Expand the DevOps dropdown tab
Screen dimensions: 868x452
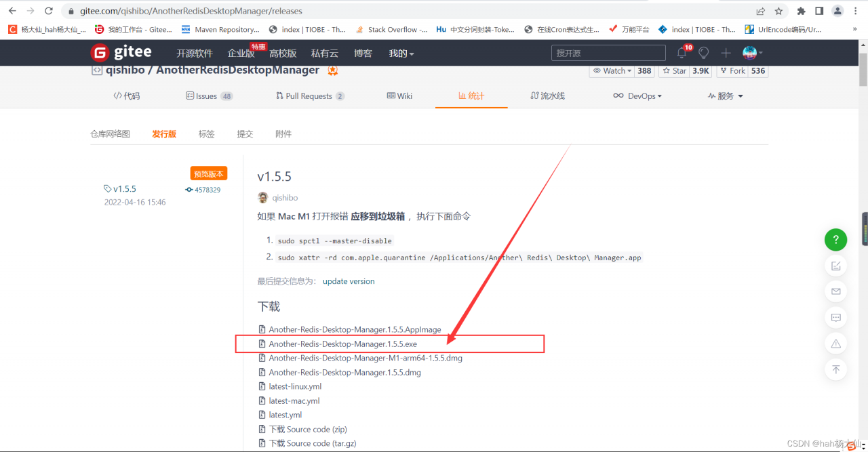637,96
